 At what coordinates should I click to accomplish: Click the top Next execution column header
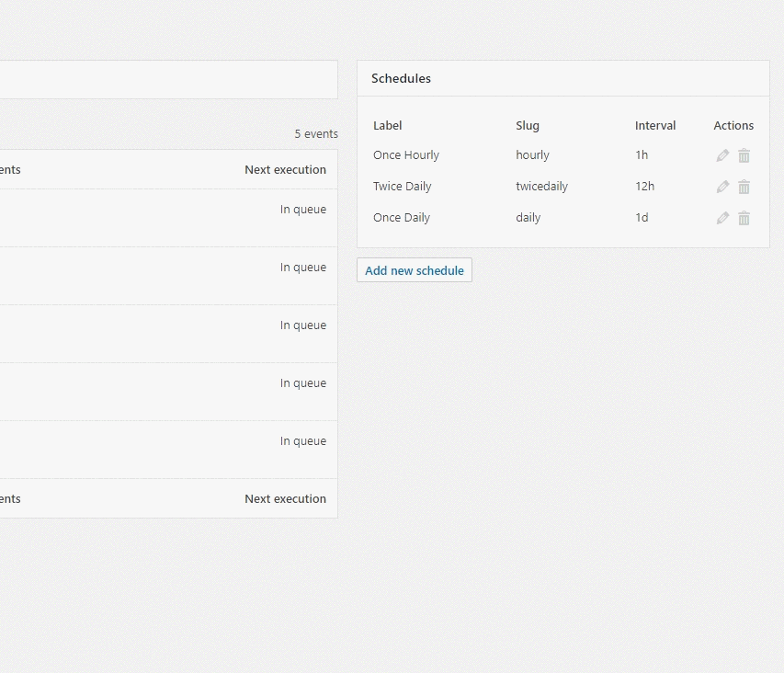coord(285,169)
